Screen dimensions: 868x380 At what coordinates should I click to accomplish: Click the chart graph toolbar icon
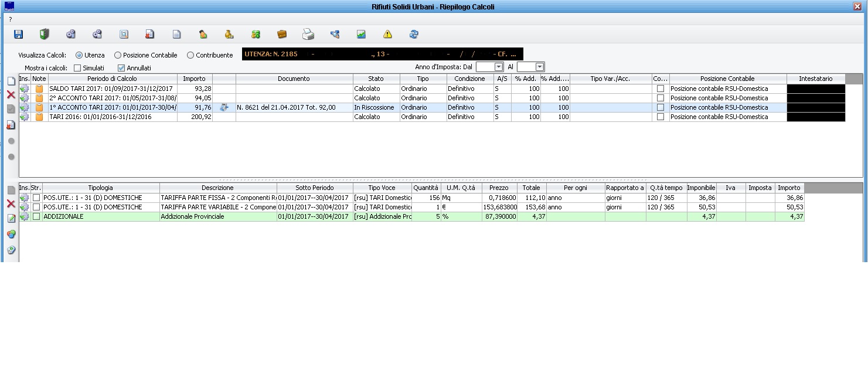click(361, 35)
